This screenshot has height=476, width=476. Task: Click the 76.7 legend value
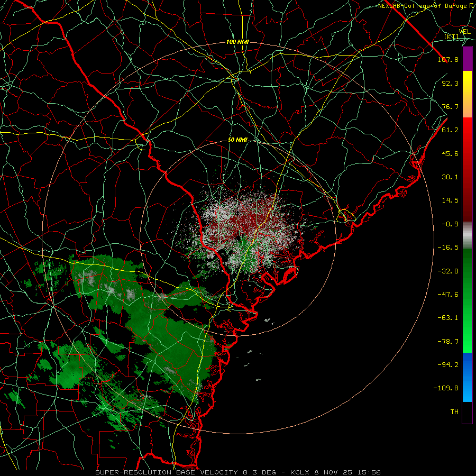click(x=450, y=106)
